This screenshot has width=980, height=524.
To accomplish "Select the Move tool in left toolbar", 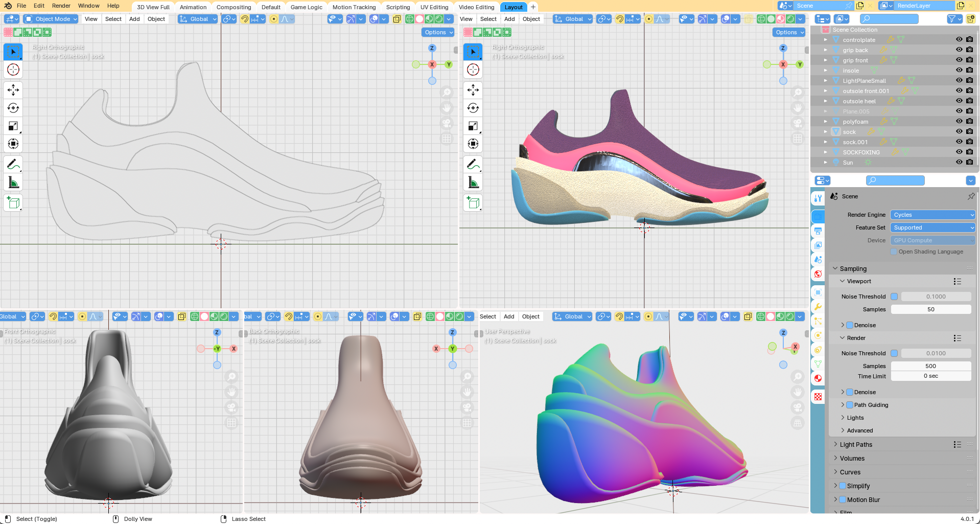I will click(x=13, y=90).
